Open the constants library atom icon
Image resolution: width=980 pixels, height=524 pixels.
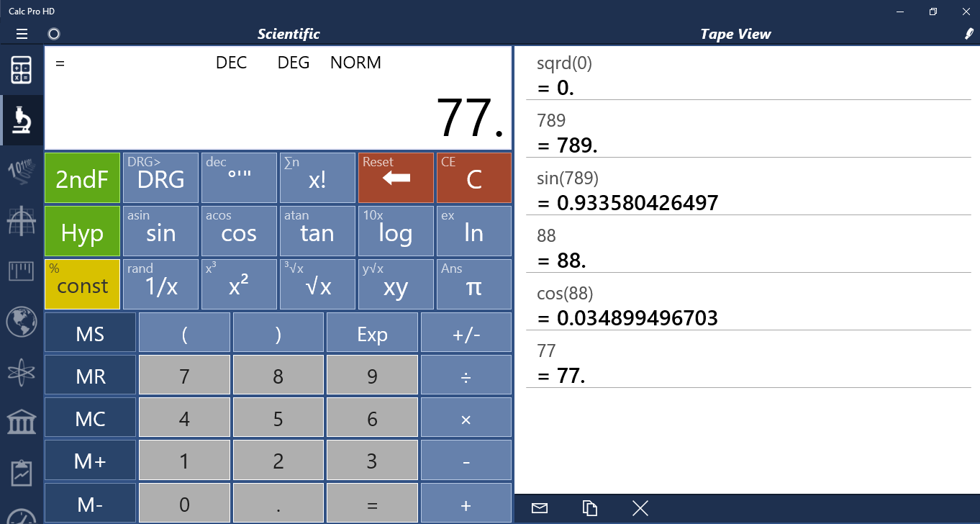coord(21,373)
